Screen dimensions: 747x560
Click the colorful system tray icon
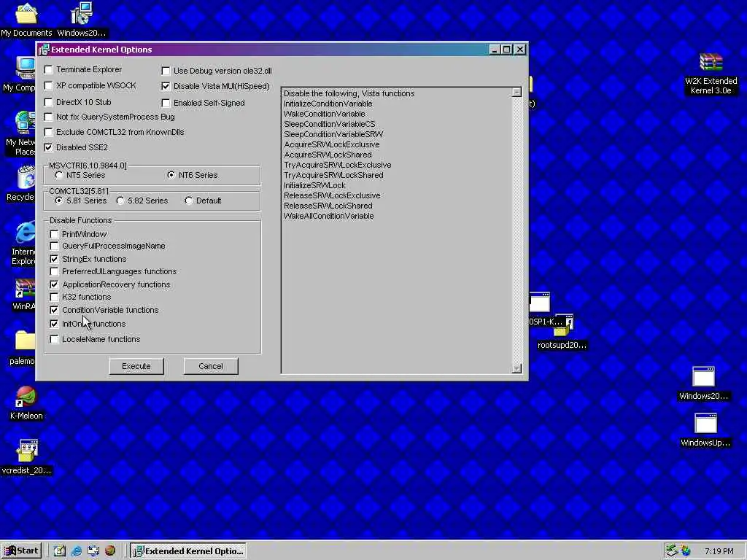pos(686,551)
